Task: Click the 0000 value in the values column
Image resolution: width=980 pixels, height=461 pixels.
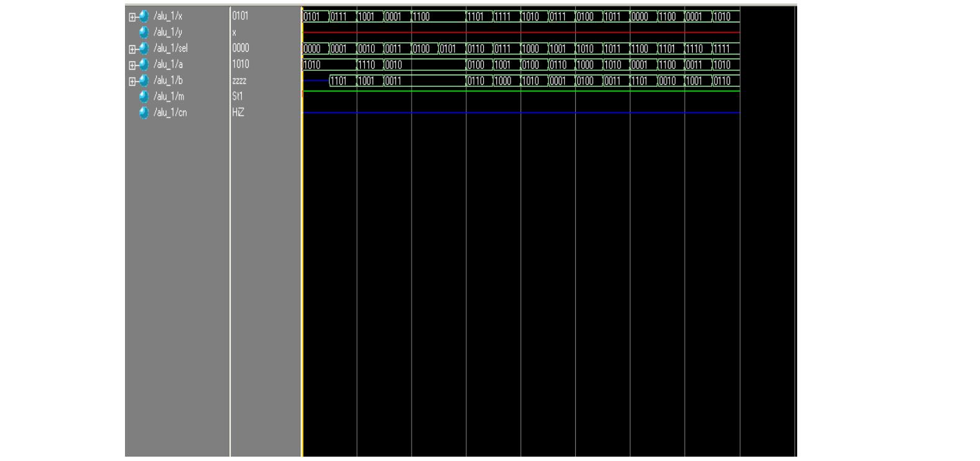Action: [x=241, y=48]
